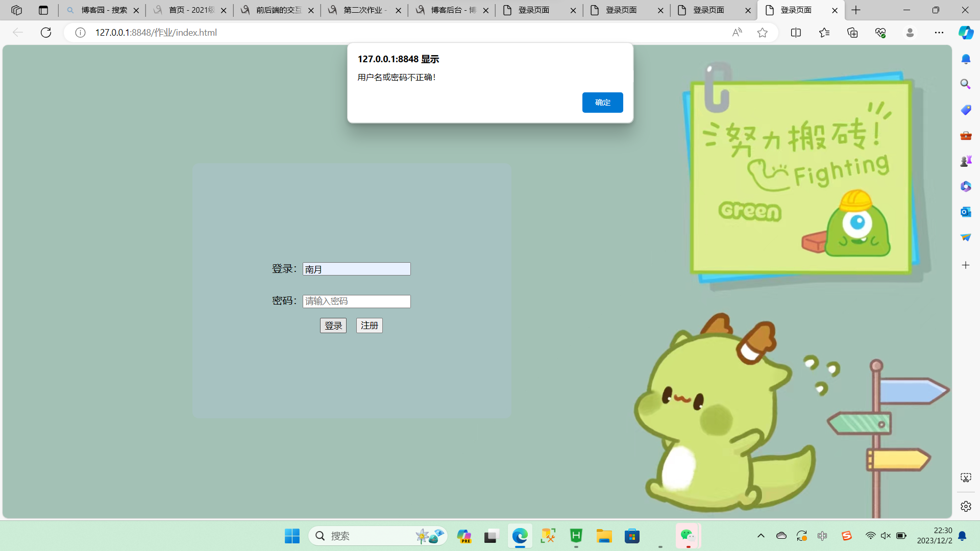Viewport: 980px width, 551px height.
Task: Add page to favorites star icon
Action: coord(762,33)
